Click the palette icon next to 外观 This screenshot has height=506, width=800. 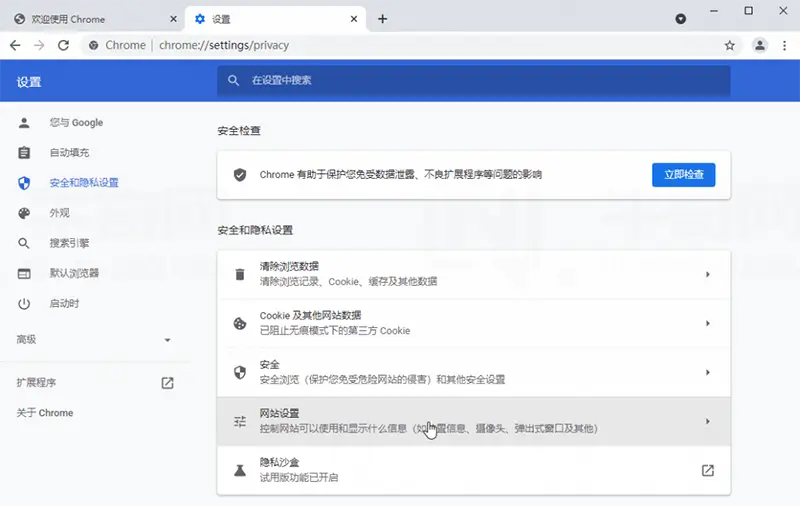coord(24,213)
